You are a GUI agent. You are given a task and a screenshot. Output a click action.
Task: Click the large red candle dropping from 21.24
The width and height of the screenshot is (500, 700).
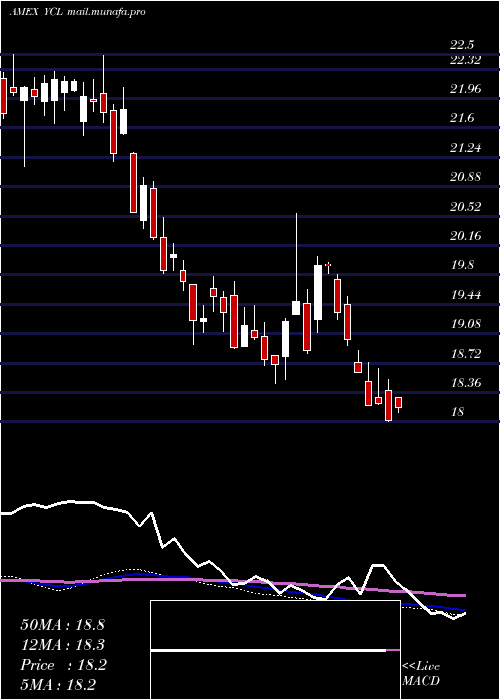click(x=133, y=183)
